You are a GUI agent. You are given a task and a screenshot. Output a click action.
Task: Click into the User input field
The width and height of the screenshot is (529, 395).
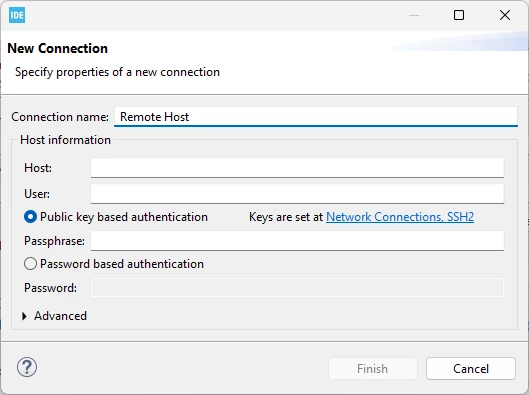pyautogui.click(x=298, y=194)
